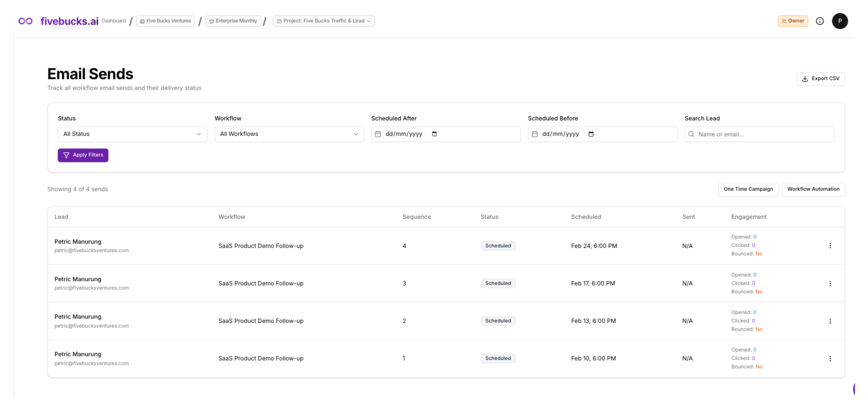Screen dimensions: 868x407
Task: Go to the Dashboard breadcrumb
Action: (114, 21)
